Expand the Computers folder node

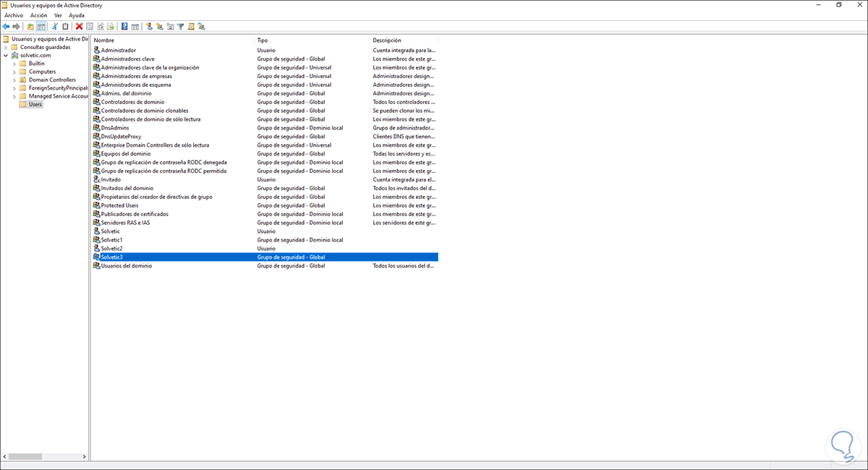14,72
